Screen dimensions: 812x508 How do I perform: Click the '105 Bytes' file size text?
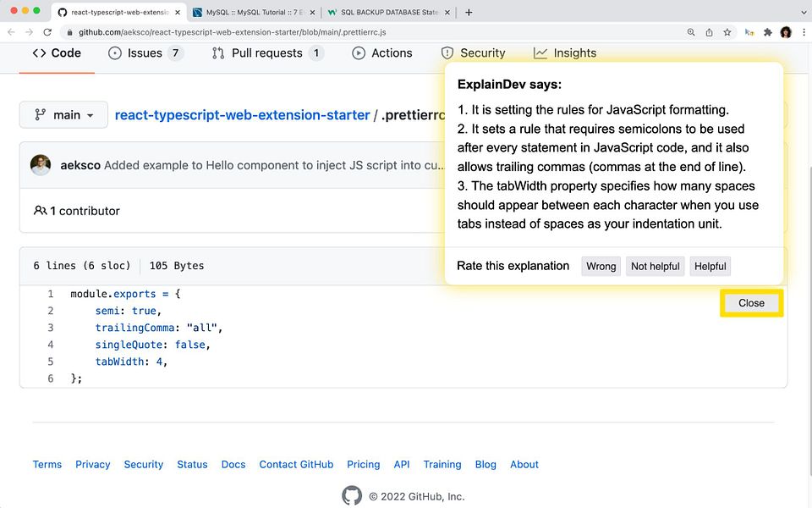(x=177, y=265)
